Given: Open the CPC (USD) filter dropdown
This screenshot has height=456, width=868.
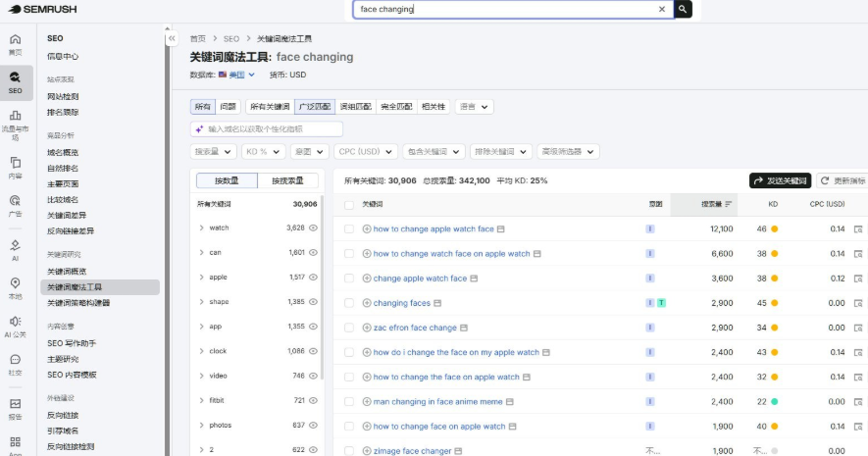Looking at the screenshot, I should coord(366,152).
